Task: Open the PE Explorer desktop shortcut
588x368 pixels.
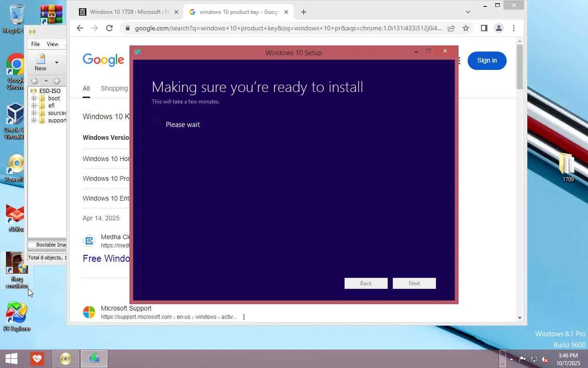Action: 17,317
